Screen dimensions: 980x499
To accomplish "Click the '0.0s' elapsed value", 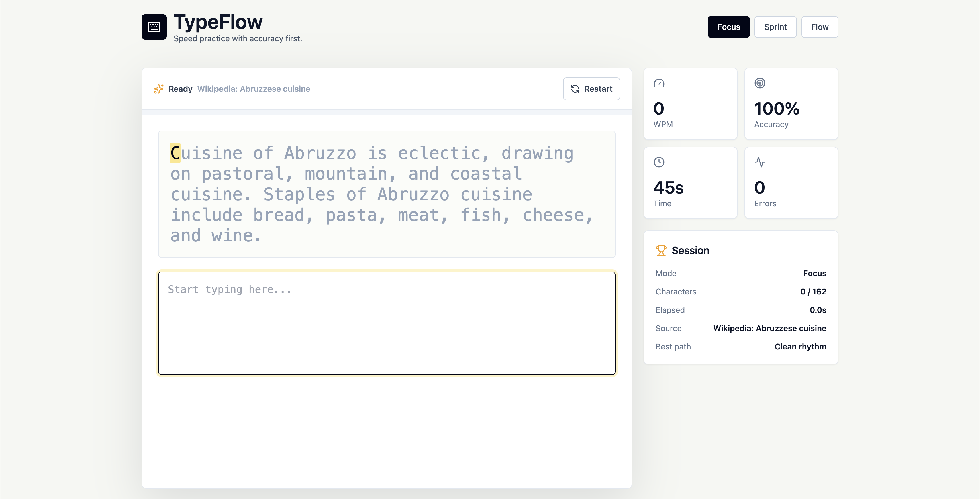I will click(818, 310).
